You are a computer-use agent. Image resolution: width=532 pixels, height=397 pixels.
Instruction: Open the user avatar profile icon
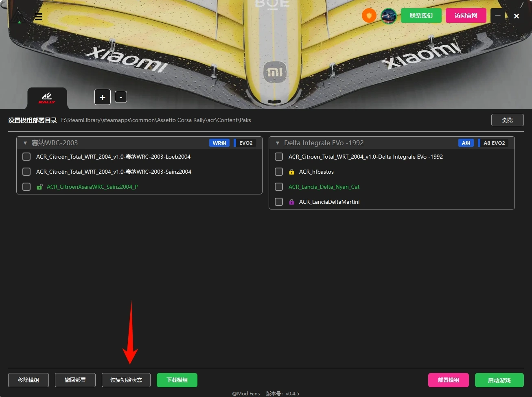point(388,16)
